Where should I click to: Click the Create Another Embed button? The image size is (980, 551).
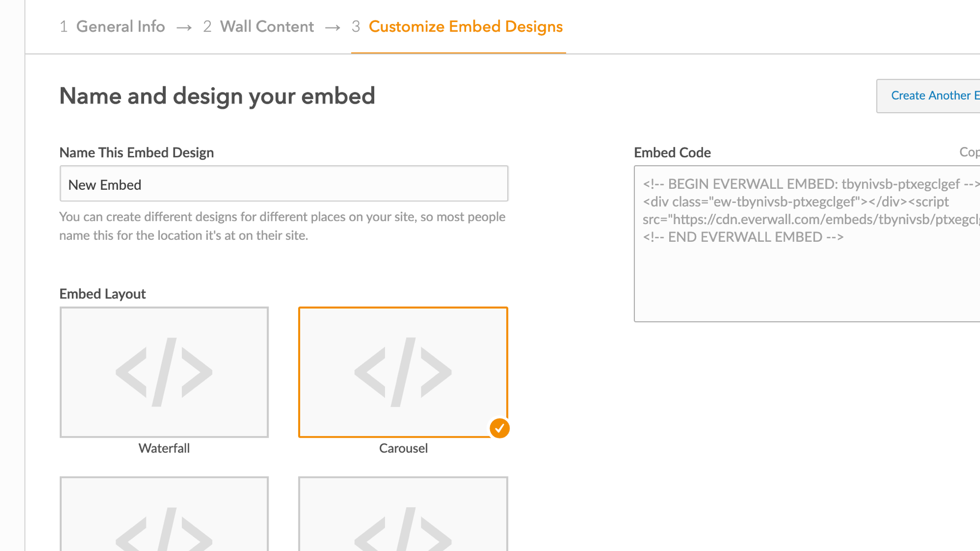(928, 96)
